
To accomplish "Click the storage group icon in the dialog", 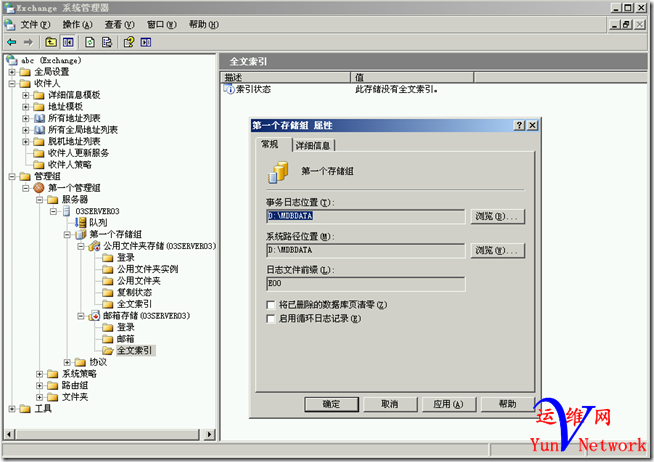I will click(x=278, y=172).
